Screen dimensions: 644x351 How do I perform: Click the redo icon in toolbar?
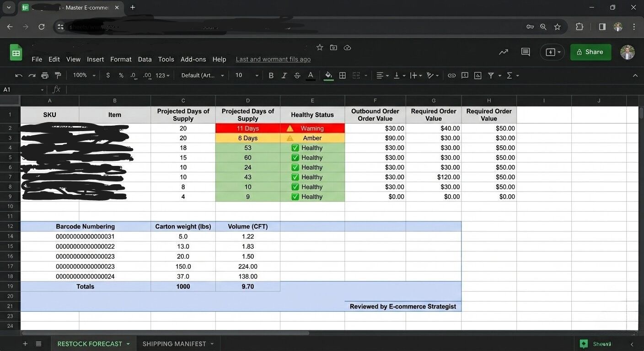(32, 75)
